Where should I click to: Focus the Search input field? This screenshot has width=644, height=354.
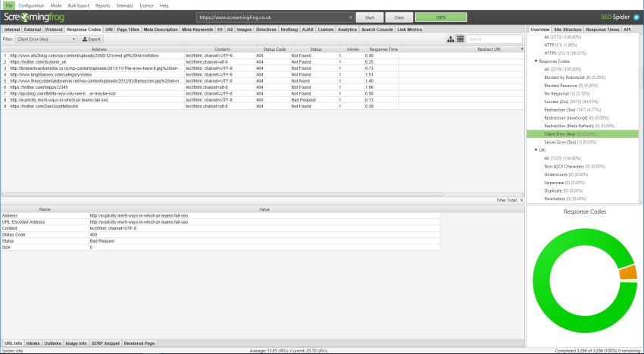(495, 39)
